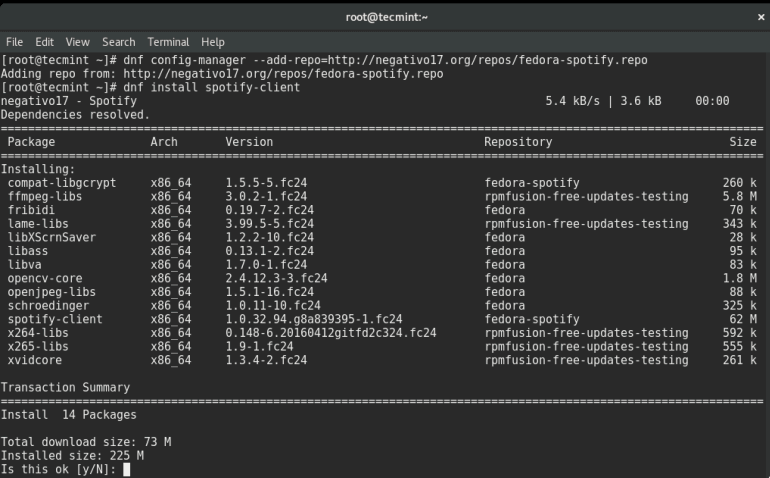
Task: Click the Transaction Summary heading
Action: [x=65, y=387]
